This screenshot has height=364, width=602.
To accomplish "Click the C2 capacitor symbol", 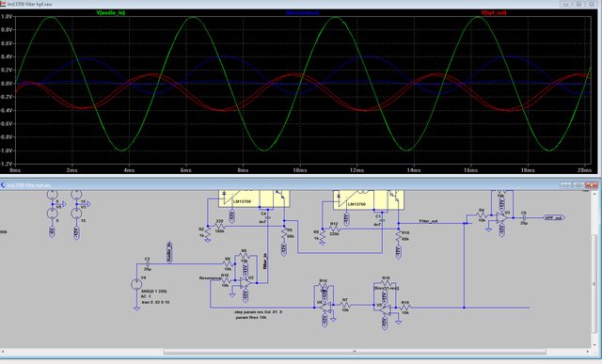I will pos(148,263).
